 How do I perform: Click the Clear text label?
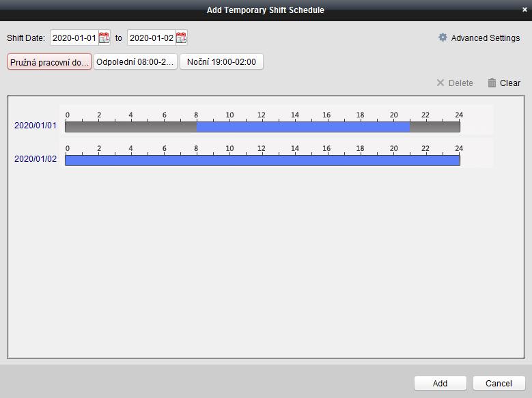(x=510, y=83)
